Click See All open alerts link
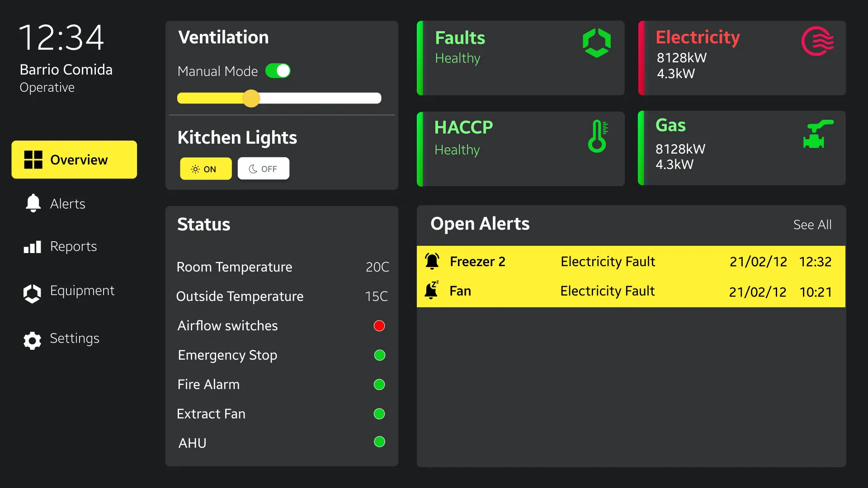 (x=812, y=224)
